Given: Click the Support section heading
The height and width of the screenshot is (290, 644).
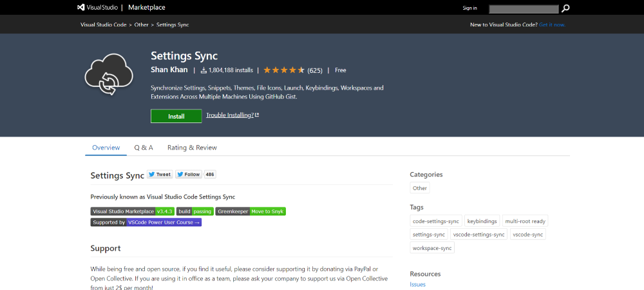Looking at the screenshot, I should pos(106,248).
